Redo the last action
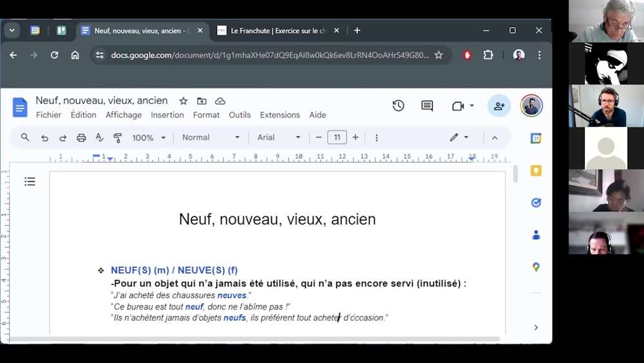 (x=62, y=138)
